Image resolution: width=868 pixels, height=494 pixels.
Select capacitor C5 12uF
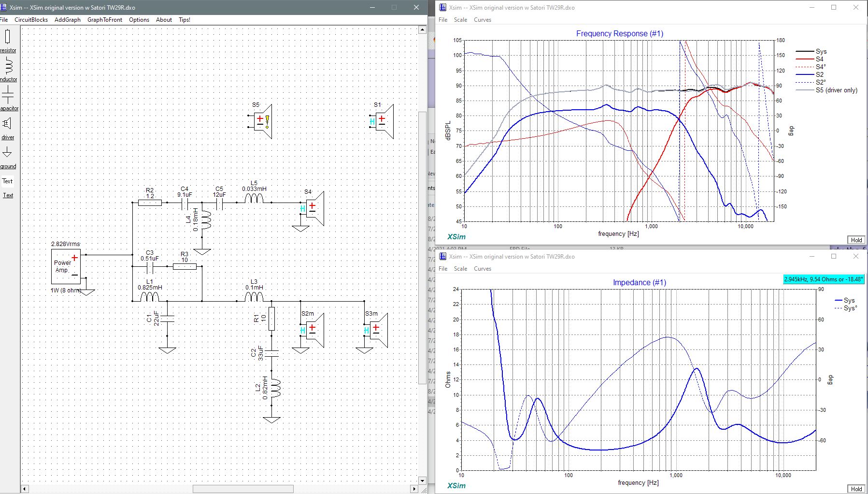click(219, 204)
